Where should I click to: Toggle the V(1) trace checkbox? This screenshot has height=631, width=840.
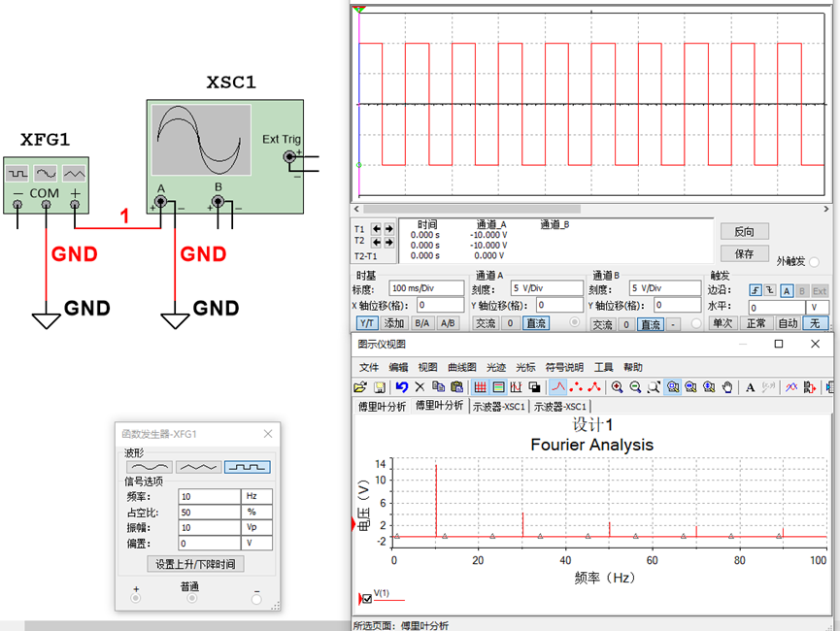click(367, 598)
